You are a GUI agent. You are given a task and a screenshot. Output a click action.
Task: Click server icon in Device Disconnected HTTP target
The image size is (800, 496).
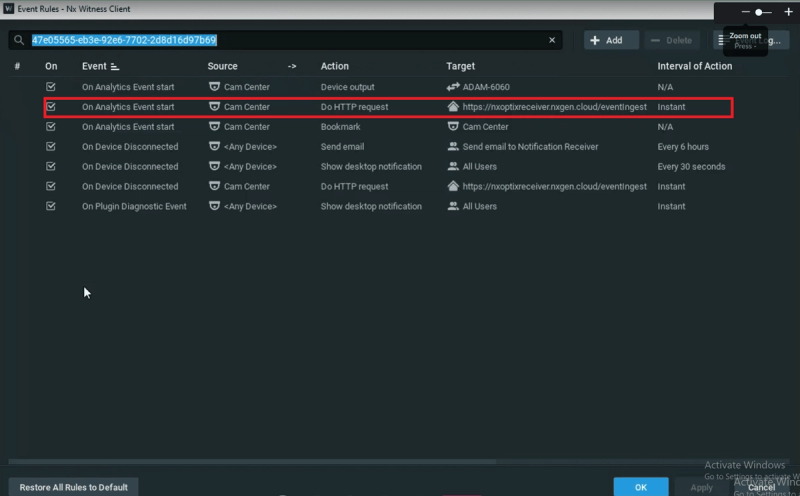click(x=453, y=186)
